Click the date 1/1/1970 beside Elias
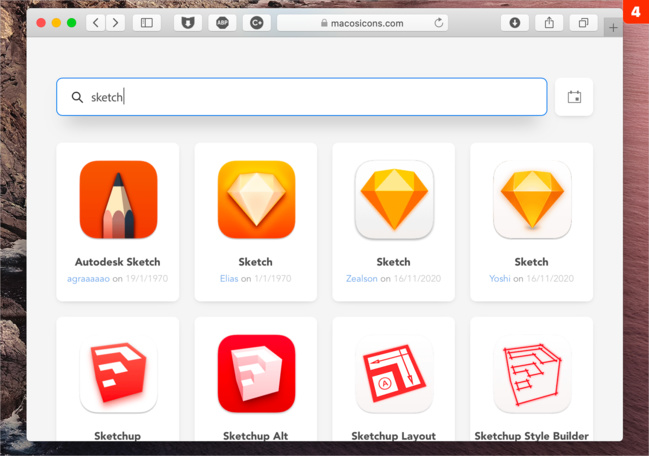The image size is (649, 456). pos(273,278)
